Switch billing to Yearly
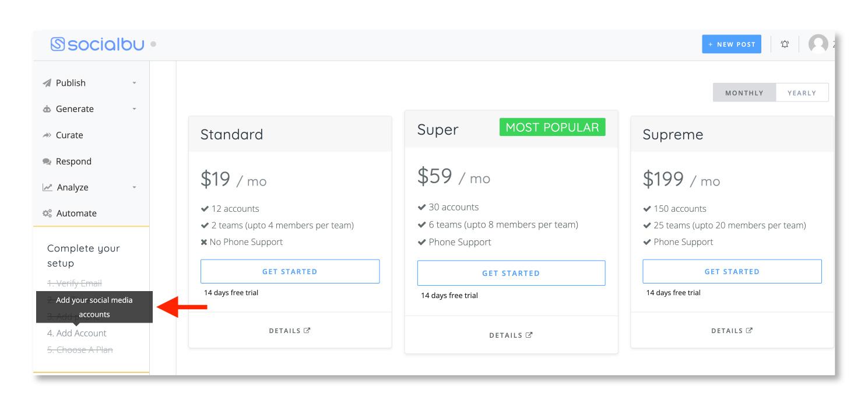 point(802,93)
